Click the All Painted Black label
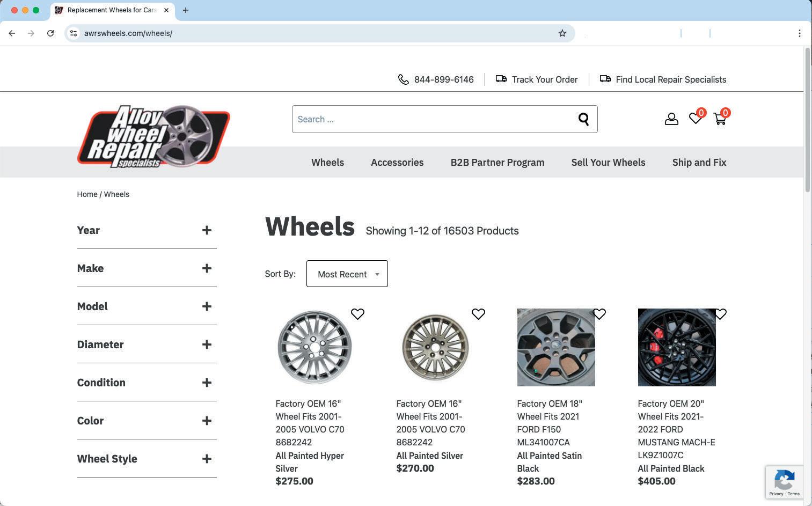This screenshot has width=812, height=506. click(671, 468)
